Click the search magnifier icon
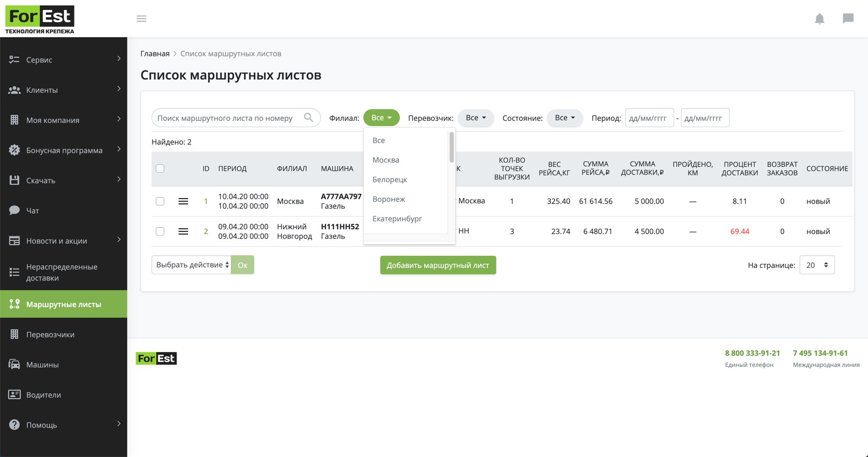This screenshot has width=868, height=457. pos(308,118)
